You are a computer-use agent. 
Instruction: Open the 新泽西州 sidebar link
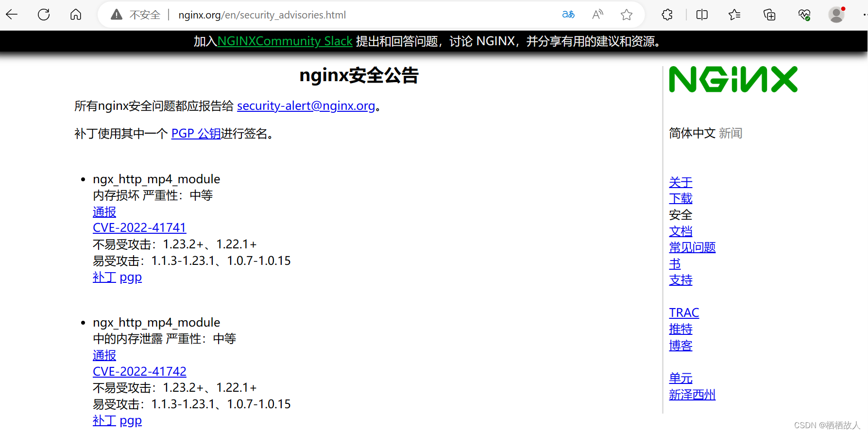(692, 395)
